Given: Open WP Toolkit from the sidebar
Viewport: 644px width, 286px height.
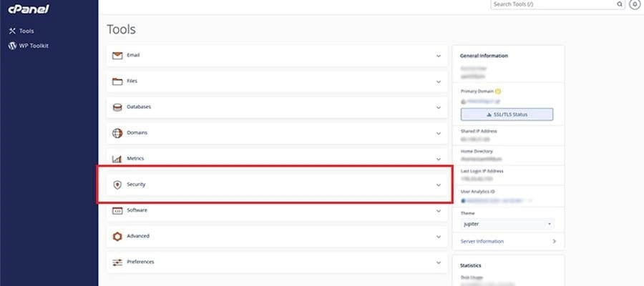Looking at the screenshot, I should point(33,46).
